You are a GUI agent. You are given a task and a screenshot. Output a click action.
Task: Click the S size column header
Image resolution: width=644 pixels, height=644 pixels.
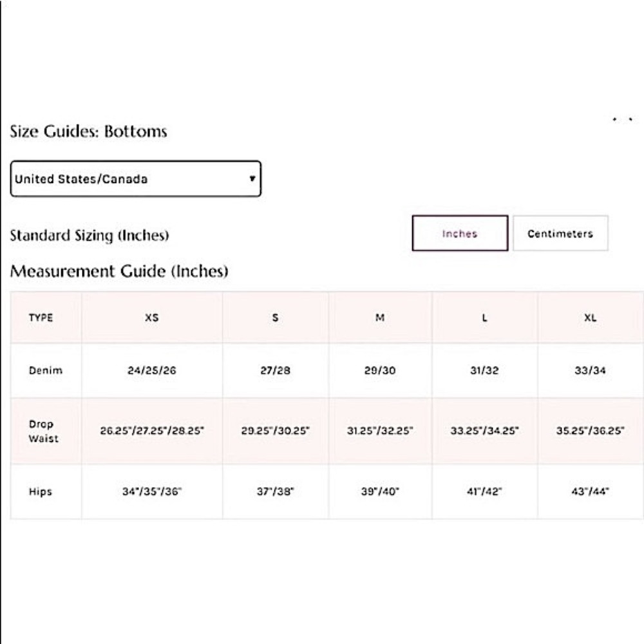[275, 317]
